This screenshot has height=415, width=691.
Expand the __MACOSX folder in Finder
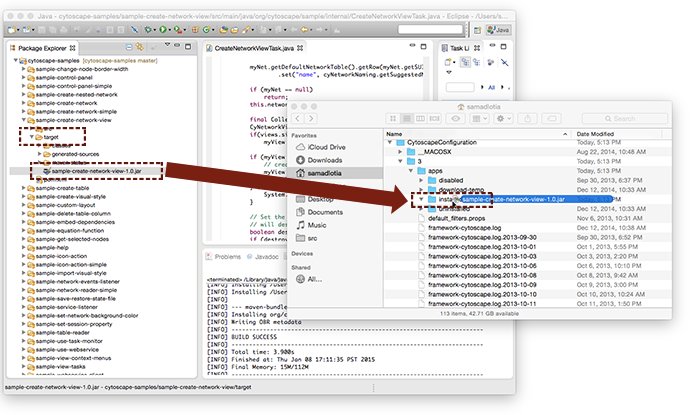tap(400, 152)
